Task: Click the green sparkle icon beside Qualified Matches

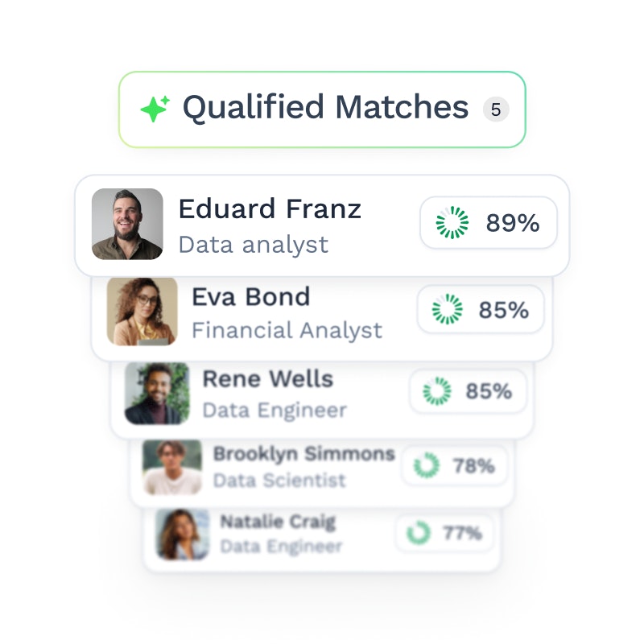Action: [155, 109]
